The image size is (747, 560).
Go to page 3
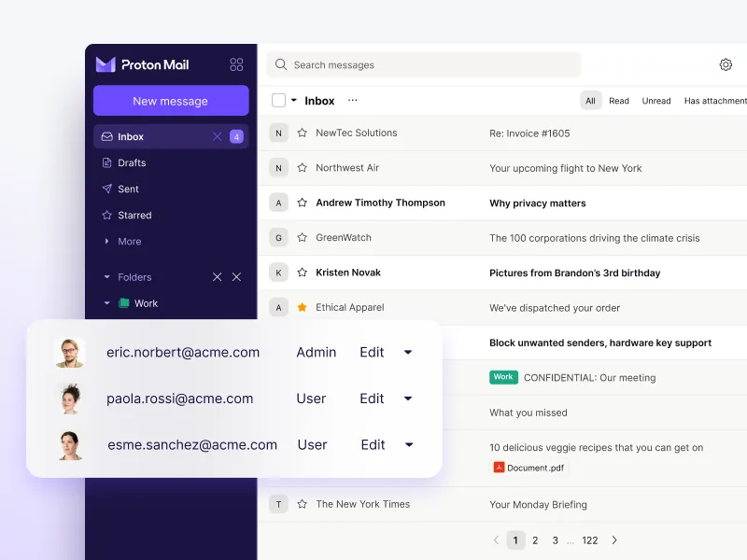coord(555,540)
